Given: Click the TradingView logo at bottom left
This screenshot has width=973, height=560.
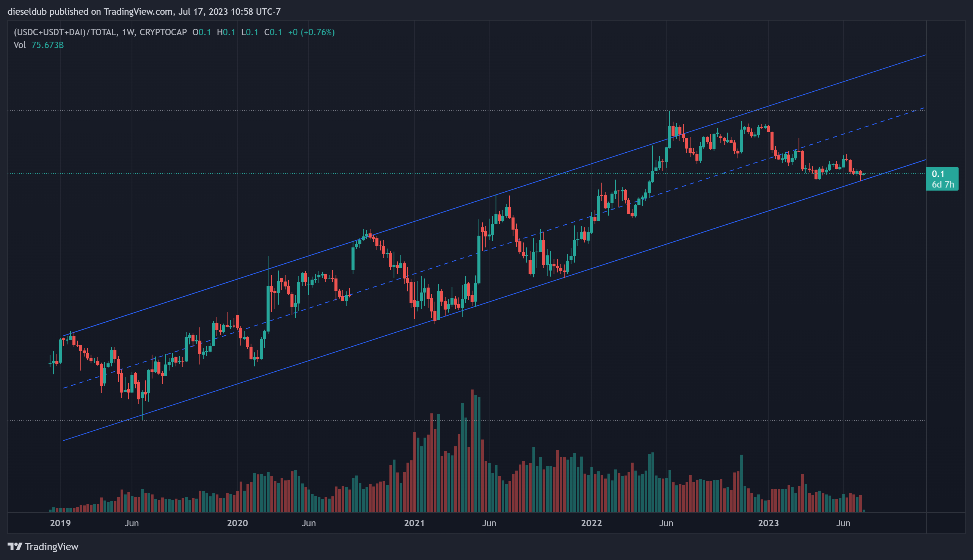Looking at the screenshot, I should [x=43, y=546].
